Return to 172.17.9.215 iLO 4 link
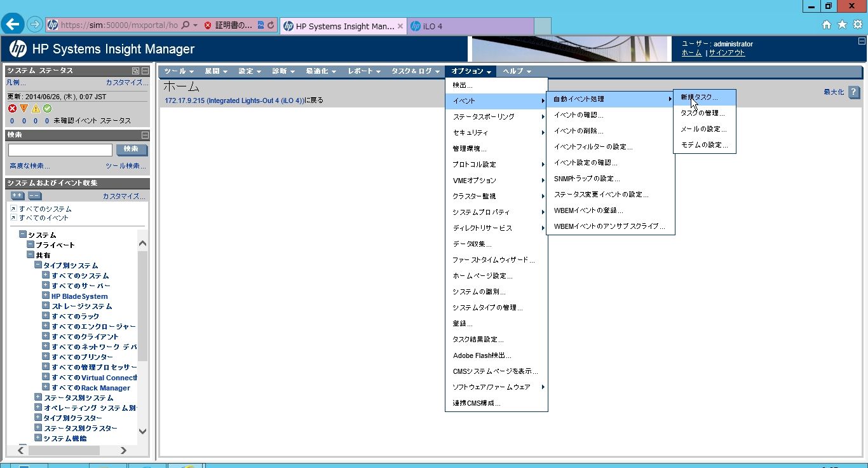 coord(234,100)
